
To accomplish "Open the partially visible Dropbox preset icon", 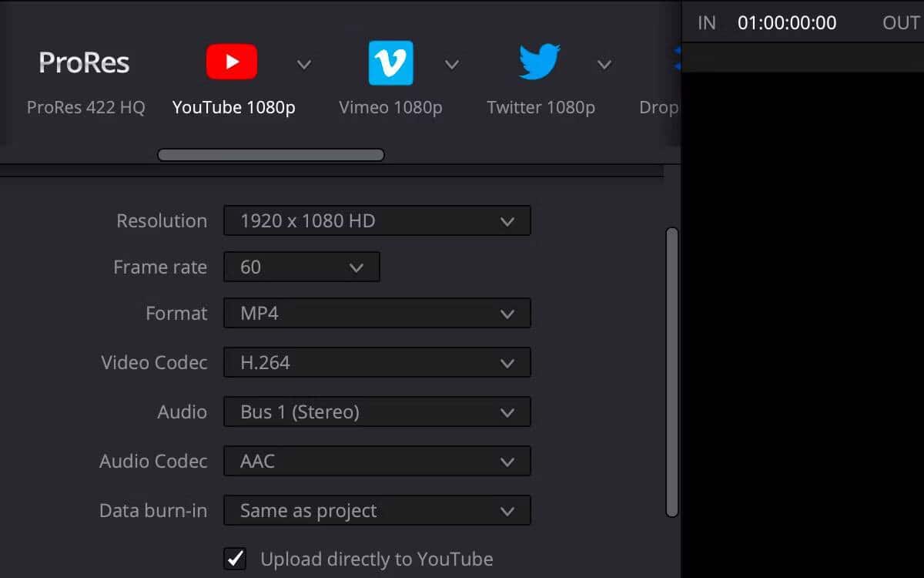I will [x=678, y=62].
